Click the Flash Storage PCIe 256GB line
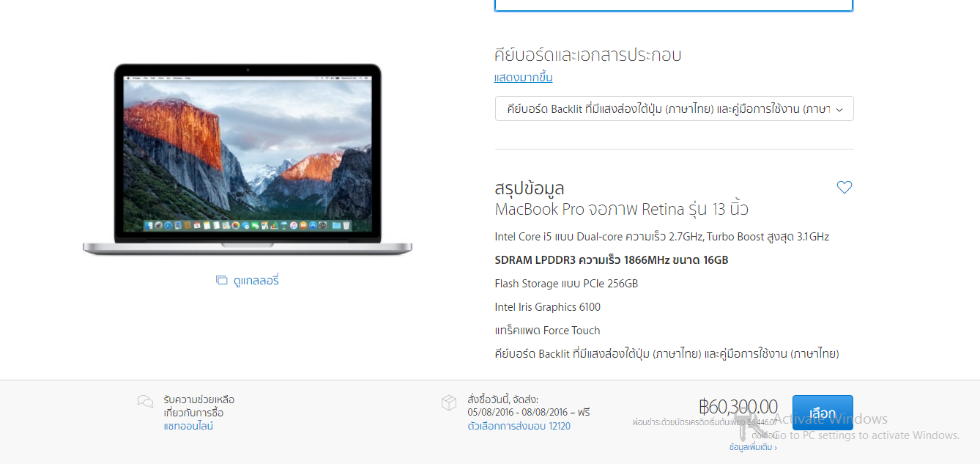Screen dimensions: 980x464 coord(566,284)
